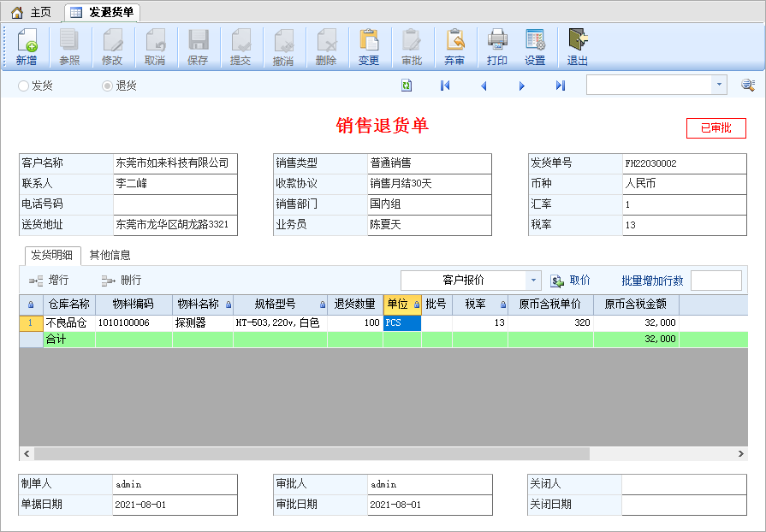Viewport: 766px width, 532px height.
Task: Click the 打印 (Print) toolbar icon
Action: click(x=497, y=47)
